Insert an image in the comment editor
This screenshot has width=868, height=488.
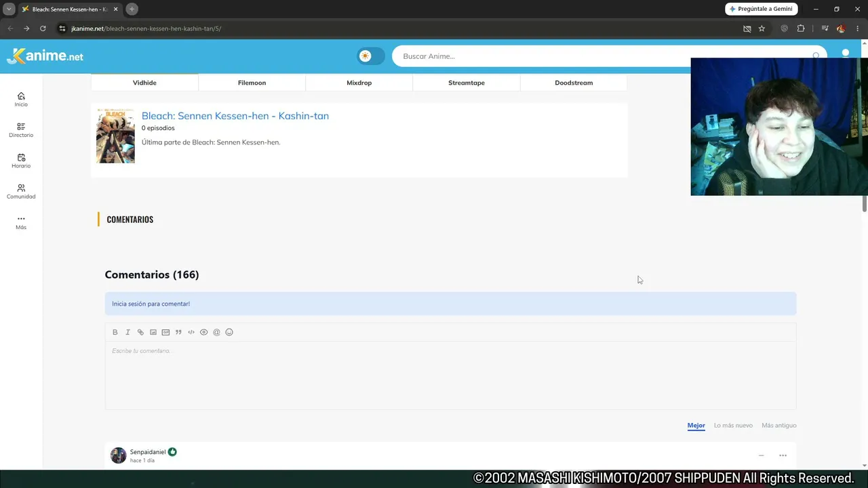(153, 332)
